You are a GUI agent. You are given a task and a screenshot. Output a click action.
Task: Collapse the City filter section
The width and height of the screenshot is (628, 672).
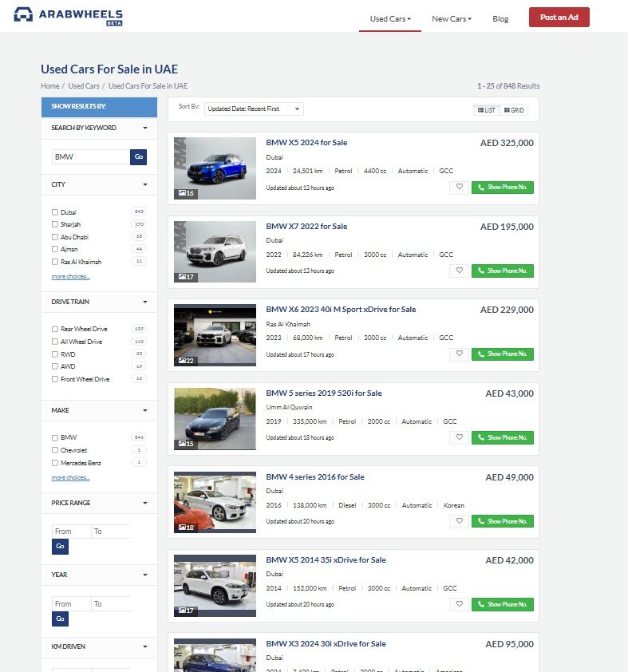[x=99, y=184]
